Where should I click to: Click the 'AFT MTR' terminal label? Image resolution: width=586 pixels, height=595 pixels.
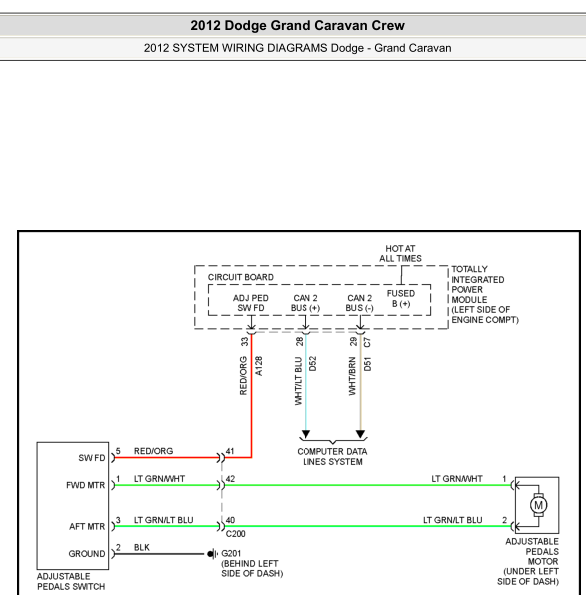[x=87, y=527]
